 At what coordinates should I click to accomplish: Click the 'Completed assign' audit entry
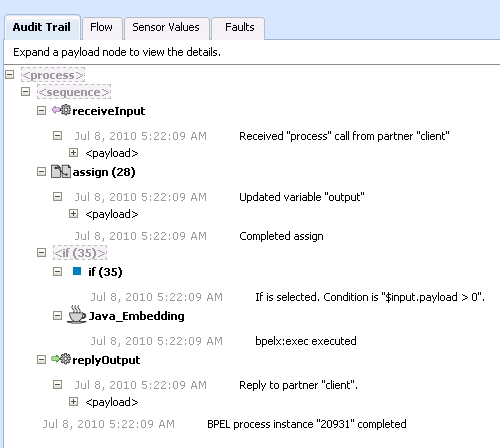(x=281, y=236)
